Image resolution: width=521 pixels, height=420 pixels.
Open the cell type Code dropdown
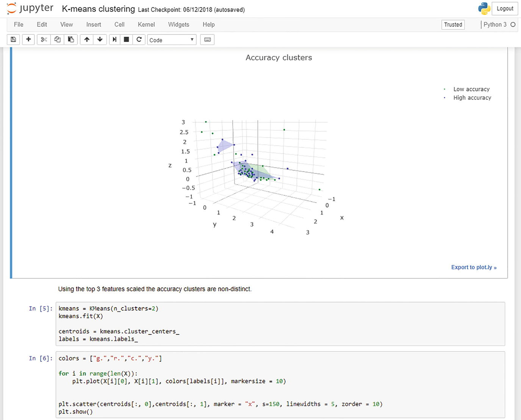point(172,40)
